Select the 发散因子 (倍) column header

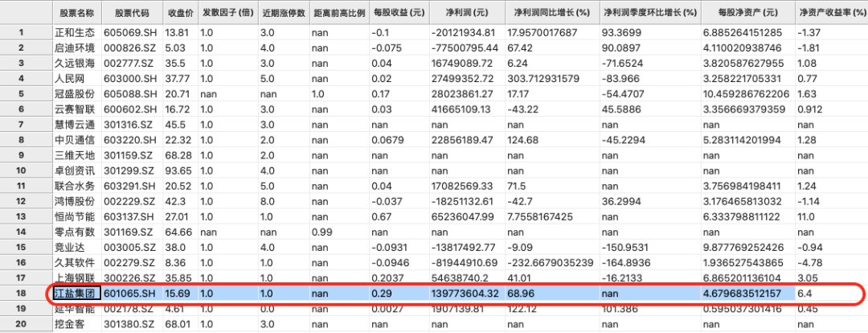[228, 11]
